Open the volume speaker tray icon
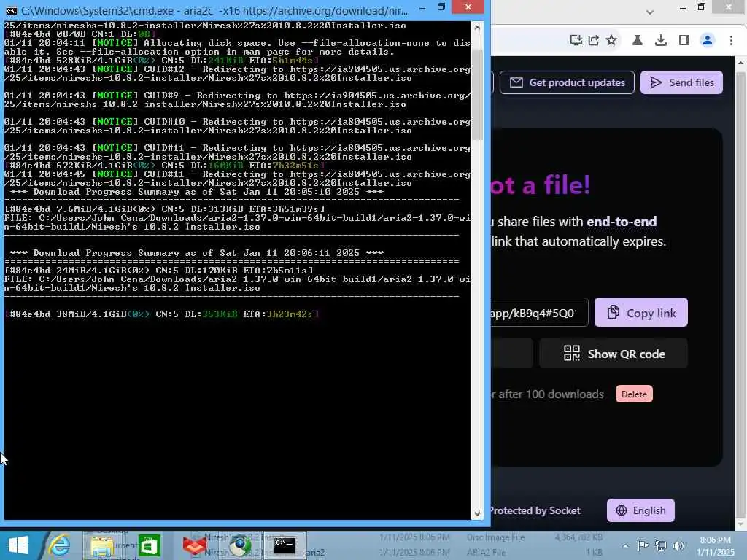This screenshot has width=747, height=560. click(678, 545)
